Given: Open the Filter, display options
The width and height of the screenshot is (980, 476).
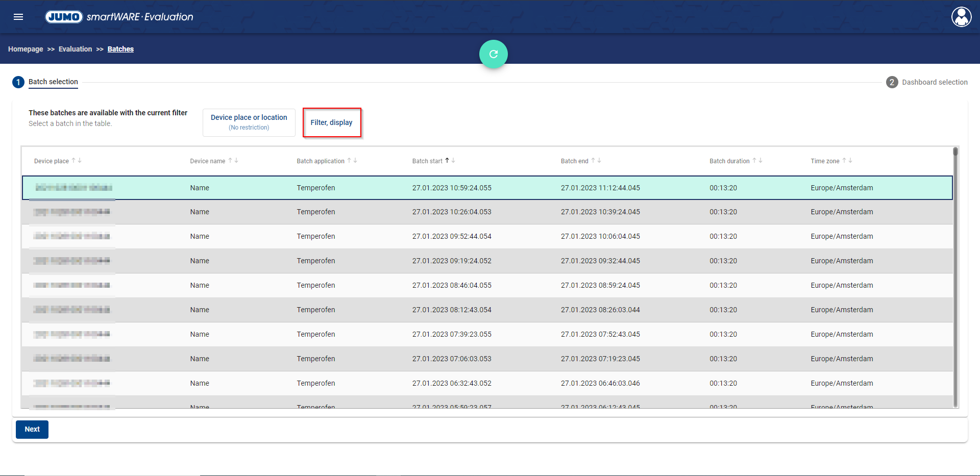Looking at the screenshot, I should tap(332, 122).
